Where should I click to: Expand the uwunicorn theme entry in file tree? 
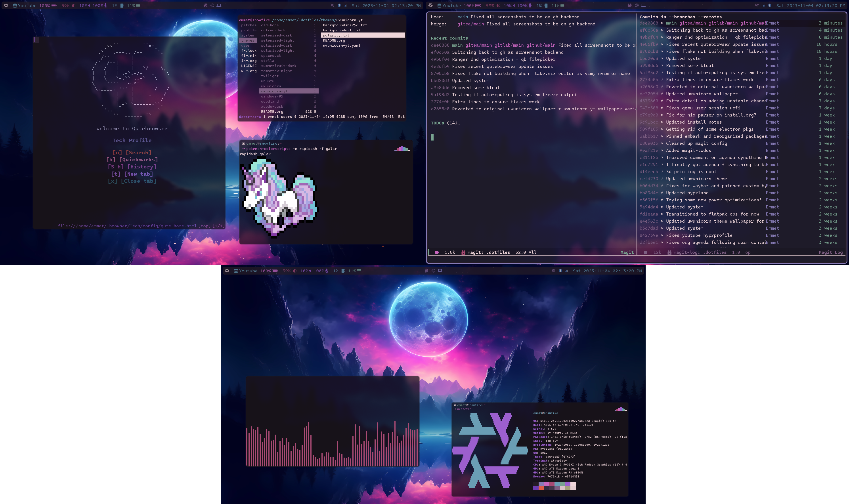click(271, 86)
